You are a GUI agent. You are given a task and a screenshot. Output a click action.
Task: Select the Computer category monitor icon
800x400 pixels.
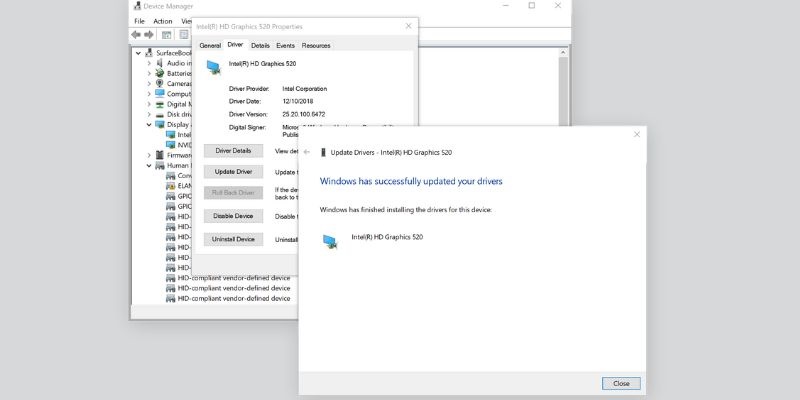click(x=160, y=94)
